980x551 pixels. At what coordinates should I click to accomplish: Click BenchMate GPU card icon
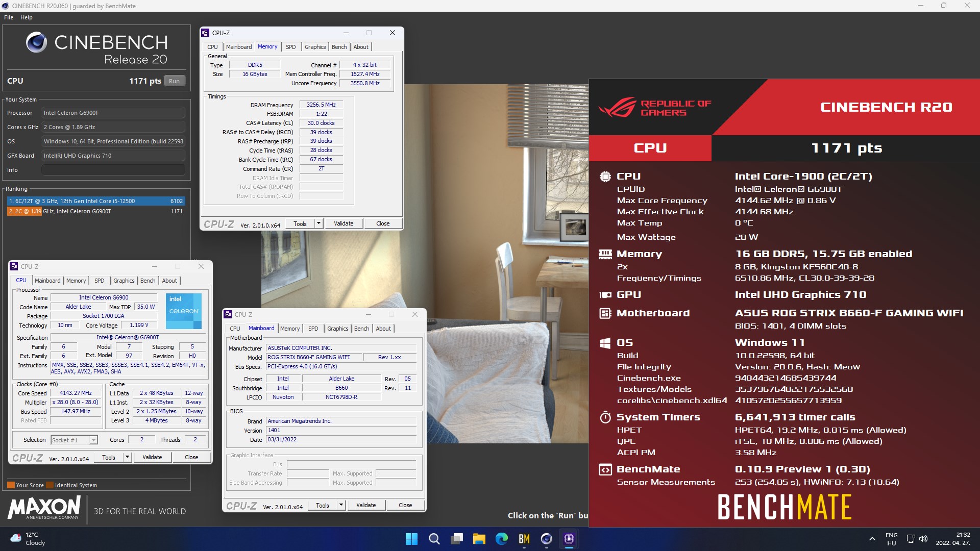pyautogui.click(x=605, y=295)
